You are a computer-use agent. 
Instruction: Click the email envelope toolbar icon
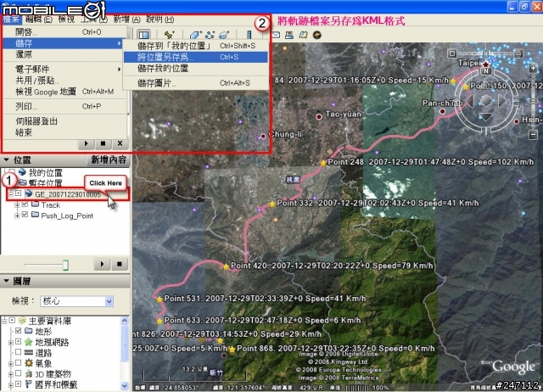point(276,35)
